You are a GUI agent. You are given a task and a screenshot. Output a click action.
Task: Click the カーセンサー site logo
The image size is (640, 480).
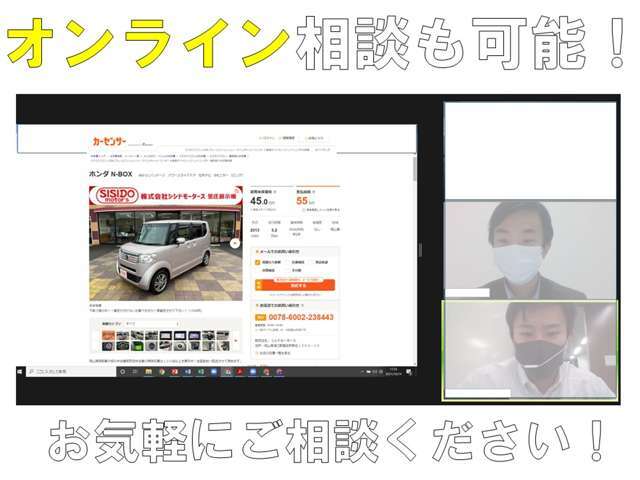pyautogui.click(x=109, y=141)
